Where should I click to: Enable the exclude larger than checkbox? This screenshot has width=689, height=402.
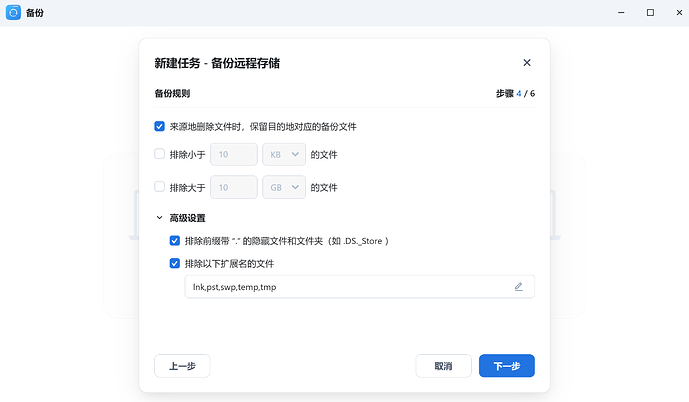[160, 187]
